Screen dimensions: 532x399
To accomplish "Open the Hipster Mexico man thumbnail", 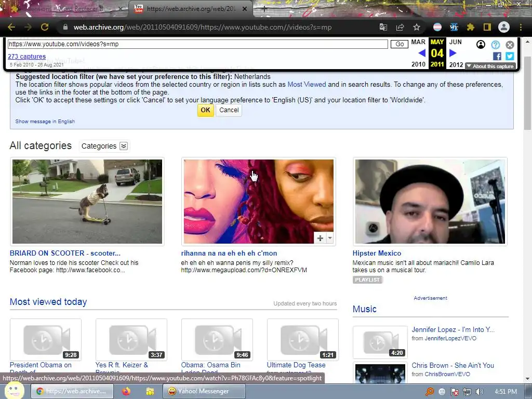I will pos(430,202).
